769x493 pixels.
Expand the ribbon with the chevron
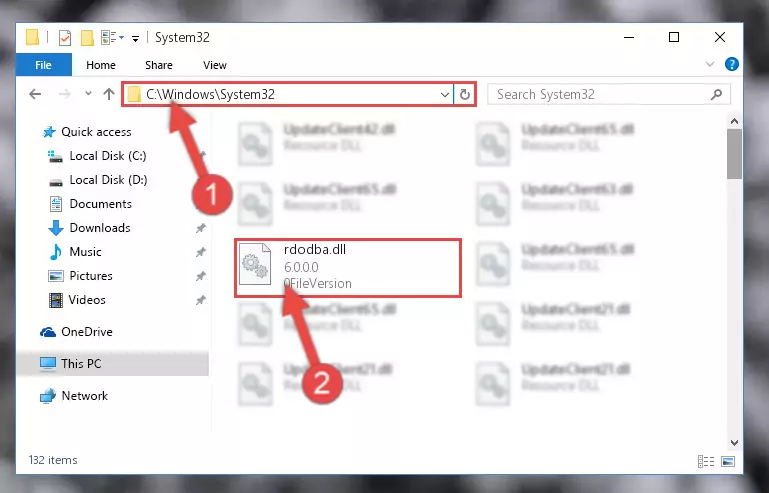(709, 64)
